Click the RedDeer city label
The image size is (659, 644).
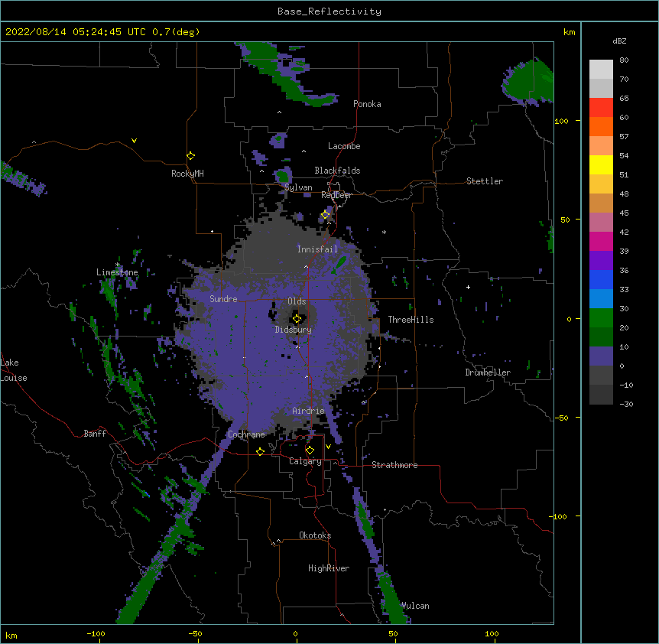click(336, 195)
